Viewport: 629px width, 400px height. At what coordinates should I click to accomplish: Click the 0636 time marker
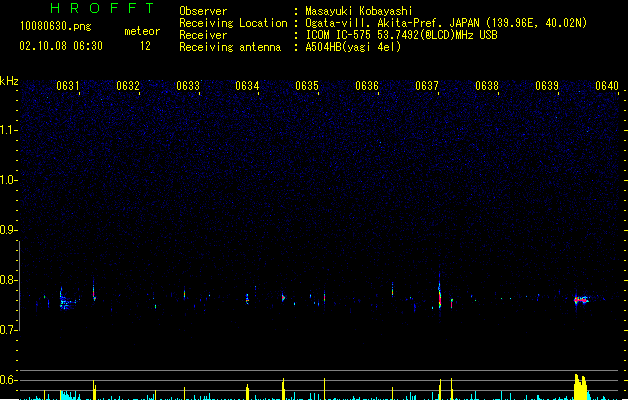367,86
